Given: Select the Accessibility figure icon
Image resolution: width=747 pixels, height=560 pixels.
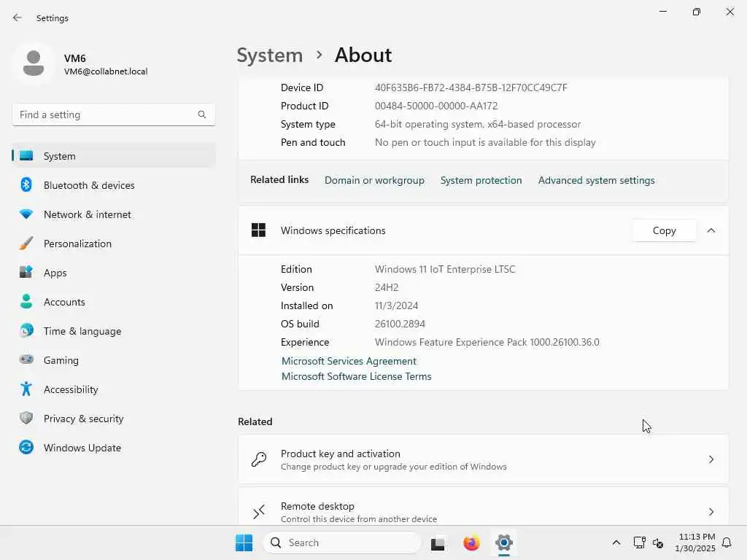Looking at the screenshot, I should click(26, 389).
